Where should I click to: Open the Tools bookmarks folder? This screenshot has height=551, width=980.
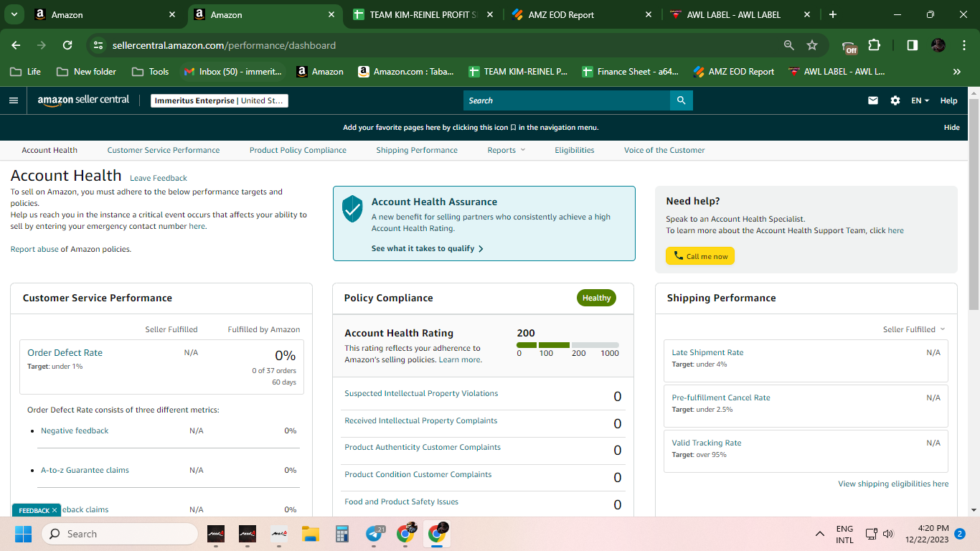[x=150, y=72]
